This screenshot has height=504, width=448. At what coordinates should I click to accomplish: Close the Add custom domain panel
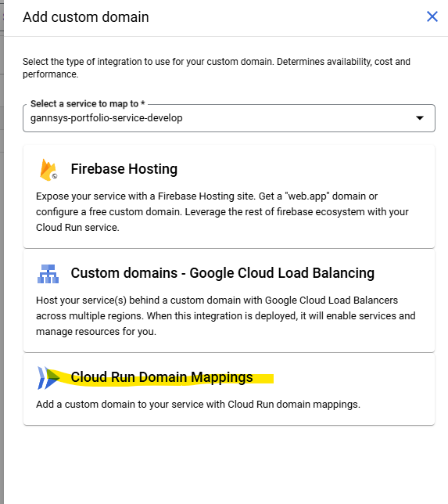[x=432, y=16]
